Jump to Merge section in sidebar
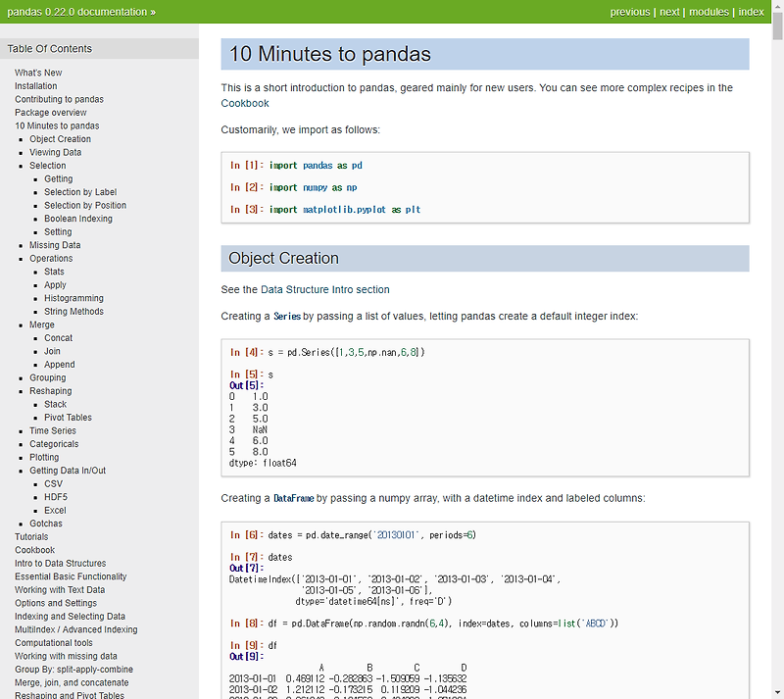The image size is (784, 699). tap(41, 325)
